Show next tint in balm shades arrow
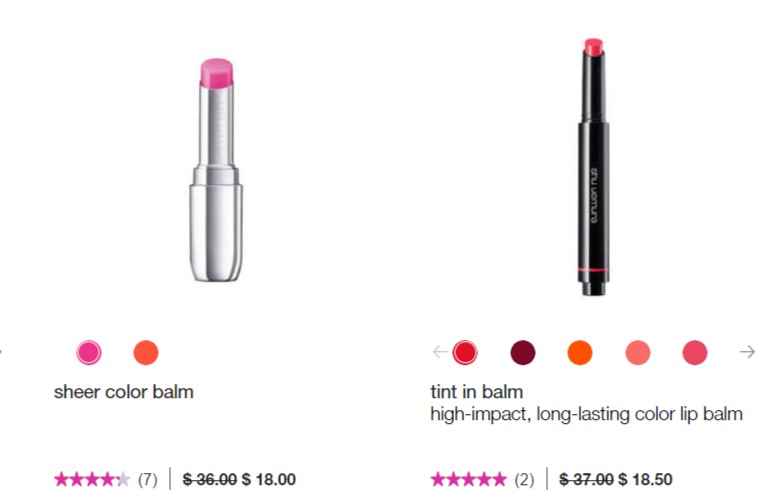773x490 pixels. click(747, 351)
